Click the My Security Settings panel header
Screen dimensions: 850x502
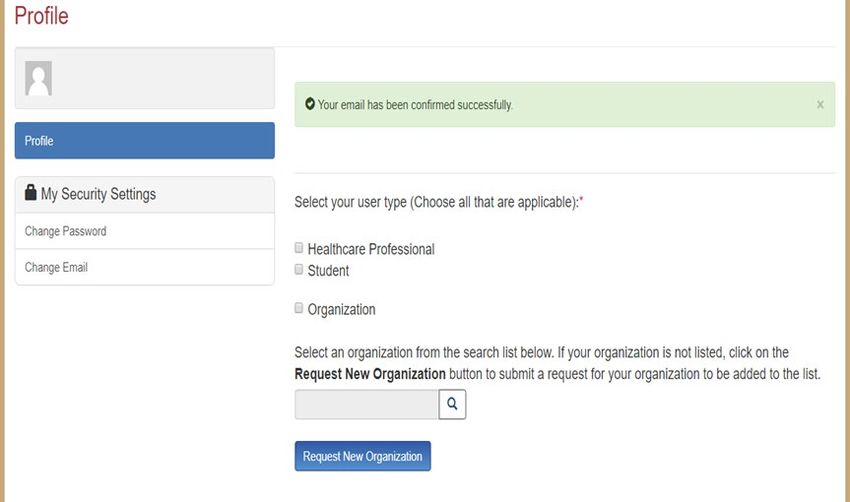point(145,194)
